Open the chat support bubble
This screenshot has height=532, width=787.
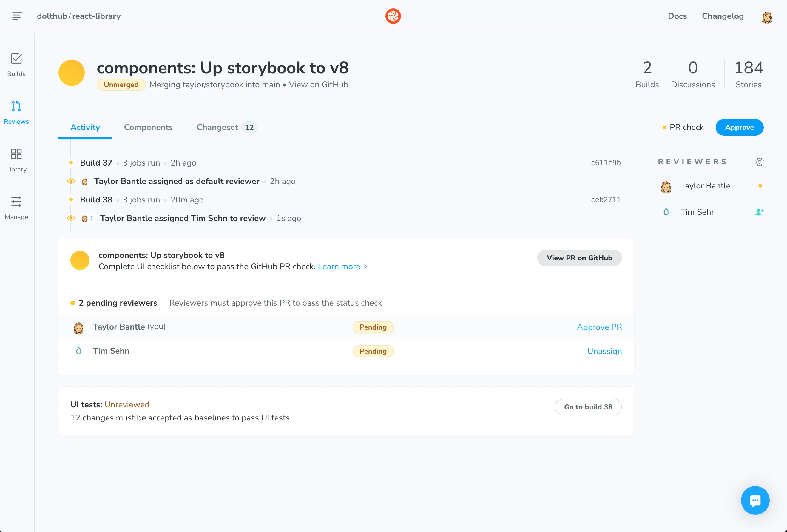tap(755, 500)
